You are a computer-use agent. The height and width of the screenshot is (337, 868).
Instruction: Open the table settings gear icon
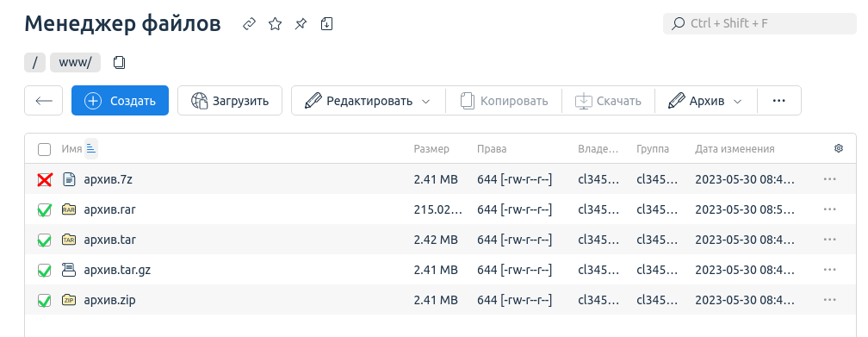[839, 148]
